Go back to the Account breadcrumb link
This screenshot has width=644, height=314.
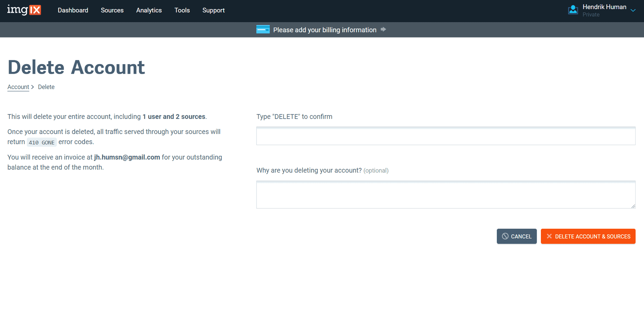(18, 87)
